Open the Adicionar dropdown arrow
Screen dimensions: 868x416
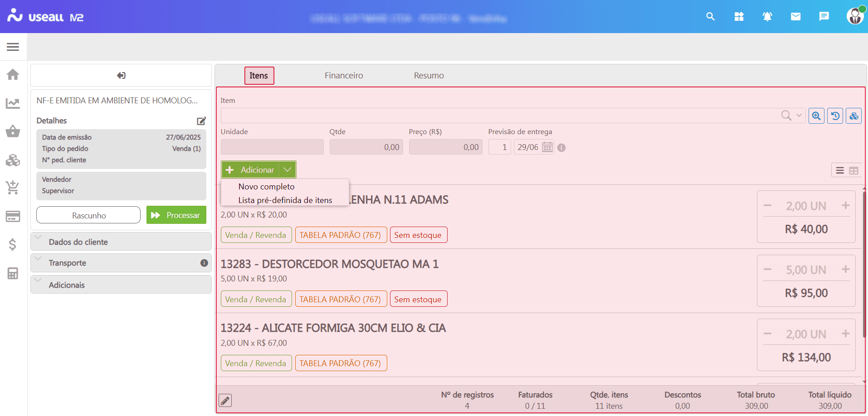coord(288,169)
